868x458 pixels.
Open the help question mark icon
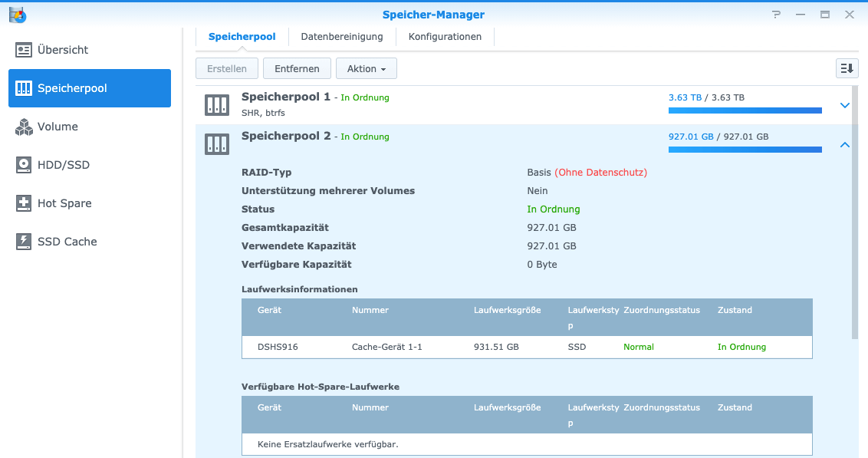[x=776, y=15]
